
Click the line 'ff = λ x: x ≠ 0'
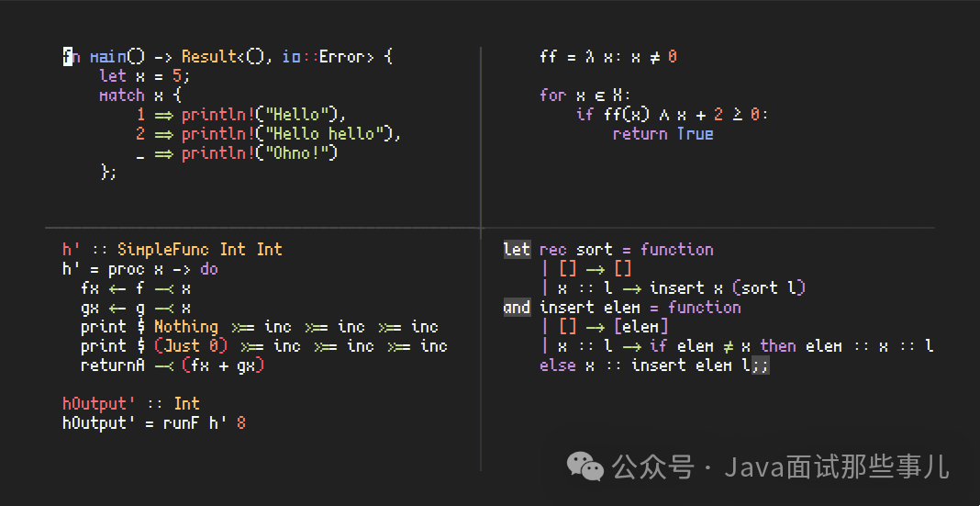608,57
